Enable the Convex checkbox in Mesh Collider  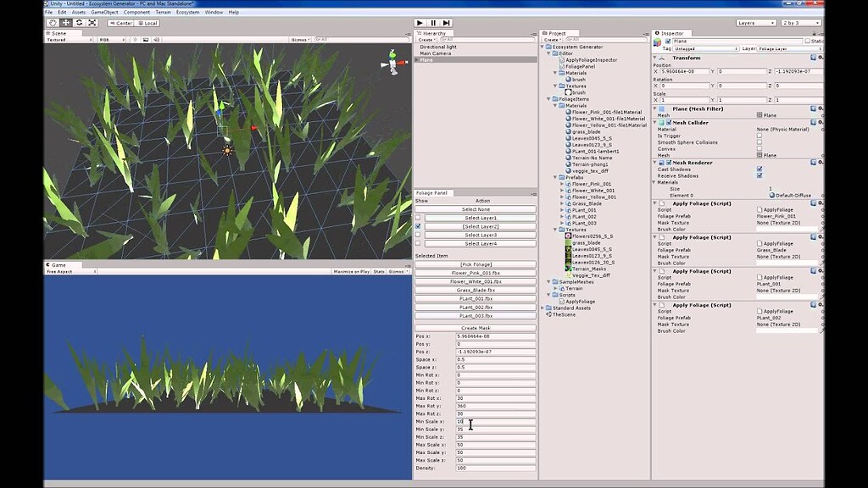click(x=760, y=148)
